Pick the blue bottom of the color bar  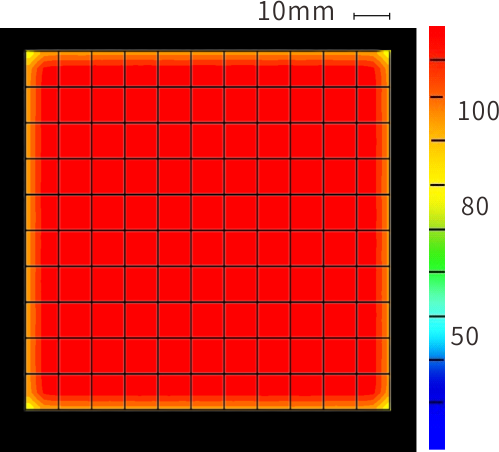tap(437, 426)
